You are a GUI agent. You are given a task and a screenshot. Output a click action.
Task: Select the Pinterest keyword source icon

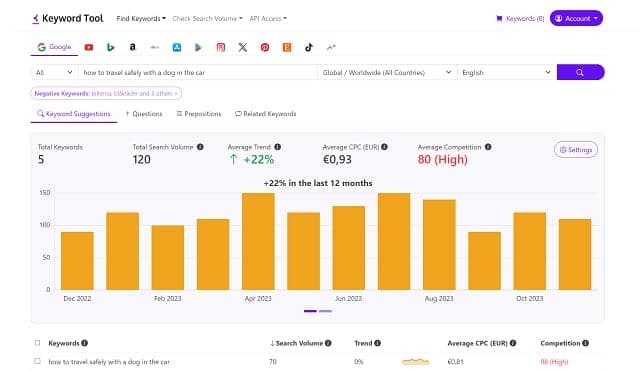[x=265, y=47]
